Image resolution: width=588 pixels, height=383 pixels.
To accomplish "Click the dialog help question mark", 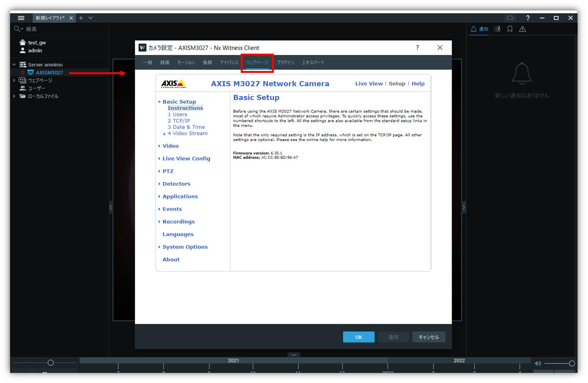I will tap(417, 48).
